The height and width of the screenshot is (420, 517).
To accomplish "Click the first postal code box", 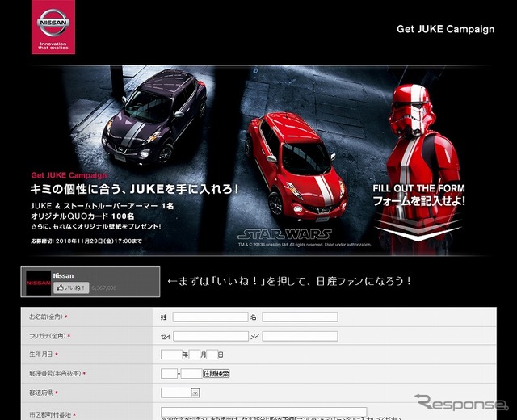I will pyautogui.click(x=169, y=374).
